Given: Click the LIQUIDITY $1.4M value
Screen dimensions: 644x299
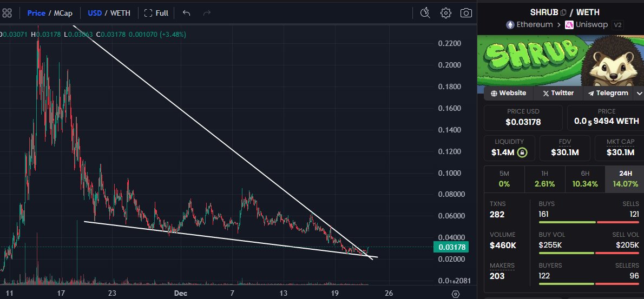Looking at the screenshot, I should pyautogui.click(x=503, y=152).
